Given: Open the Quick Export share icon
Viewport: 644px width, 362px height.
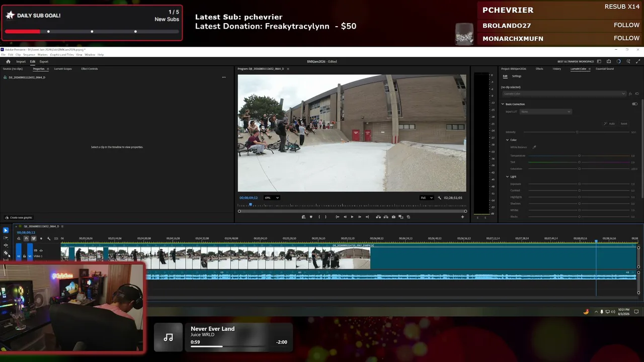Looking at the screenshot, I should click(609, 61).
